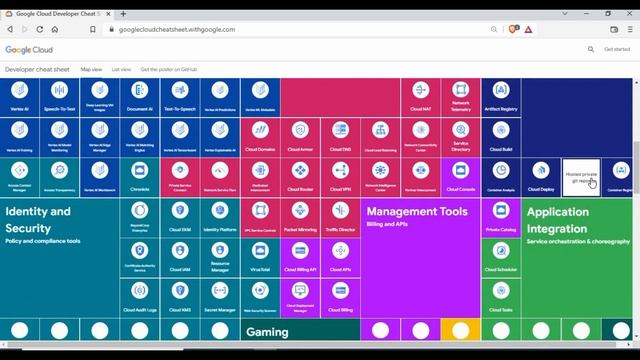Click the Google Cloud logo
Image resolution: width=640 pixels, height=360 pixels.
coord(29,50)
